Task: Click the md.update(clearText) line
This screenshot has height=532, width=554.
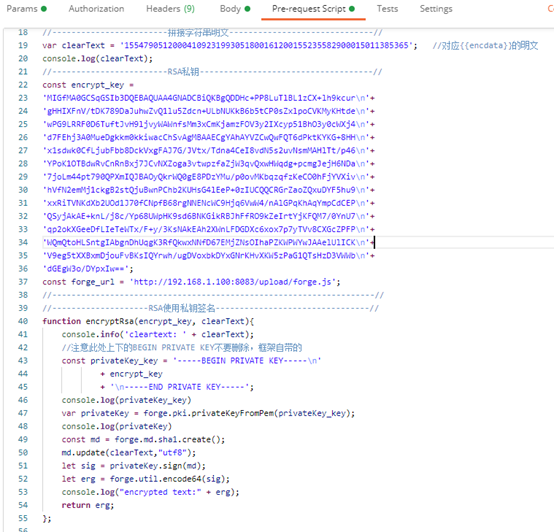Action: (x=129, y=453)
